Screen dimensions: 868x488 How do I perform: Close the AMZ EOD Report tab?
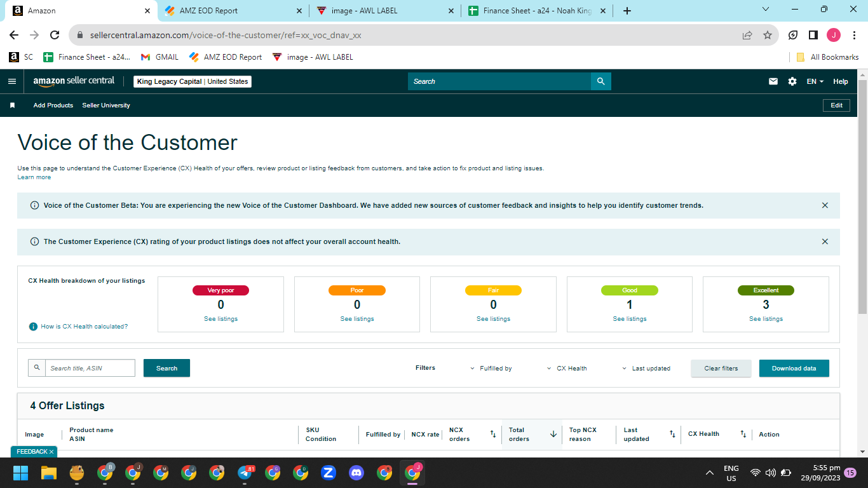point(300,11)
